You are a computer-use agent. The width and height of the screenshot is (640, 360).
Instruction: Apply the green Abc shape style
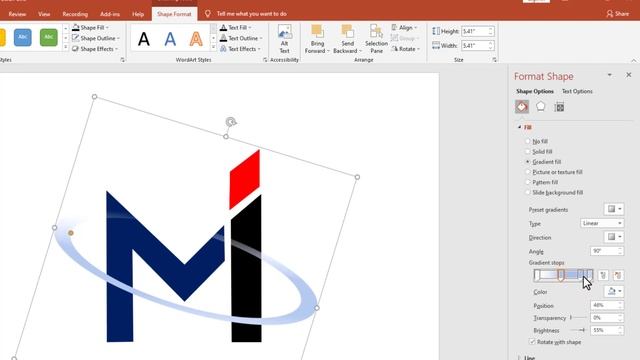point(49,37)
